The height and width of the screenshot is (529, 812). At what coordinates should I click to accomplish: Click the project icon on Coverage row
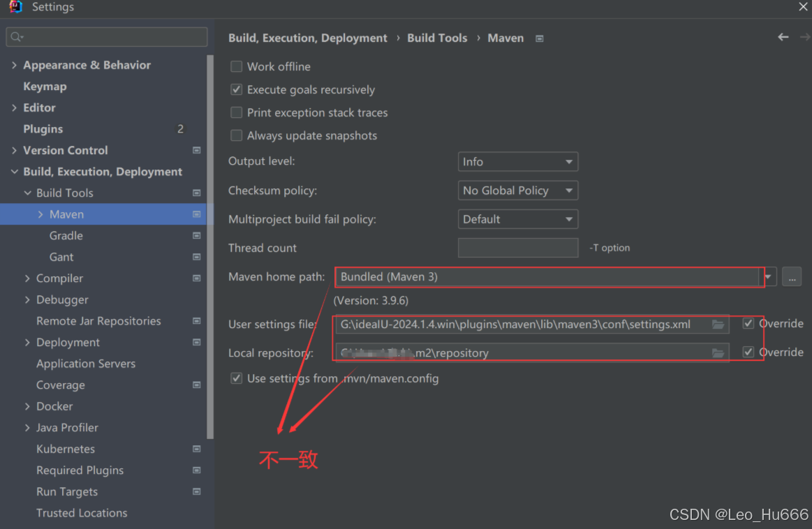[x=197, y=385]
